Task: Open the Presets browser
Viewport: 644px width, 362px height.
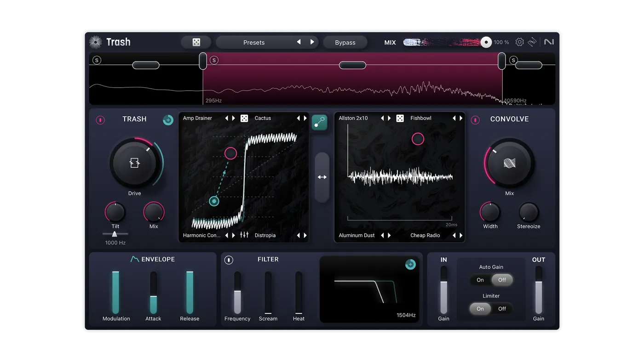Action: (254, 42)
